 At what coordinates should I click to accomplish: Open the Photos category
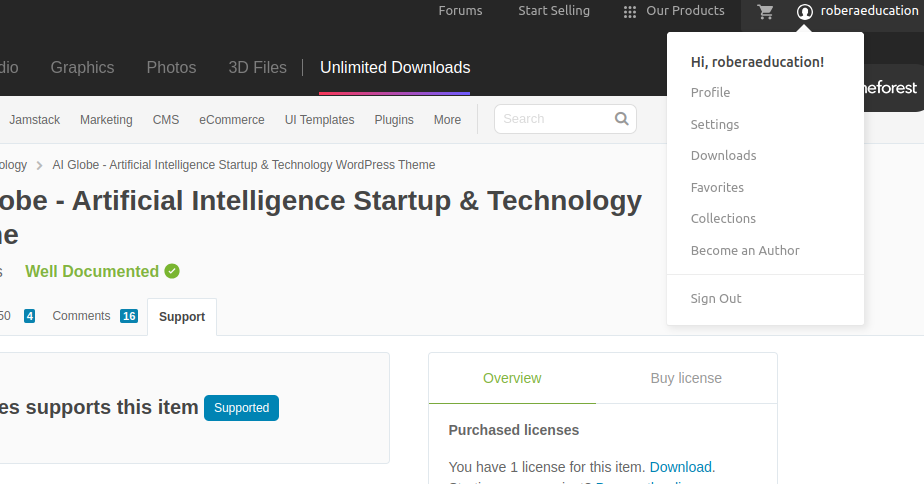171,67
